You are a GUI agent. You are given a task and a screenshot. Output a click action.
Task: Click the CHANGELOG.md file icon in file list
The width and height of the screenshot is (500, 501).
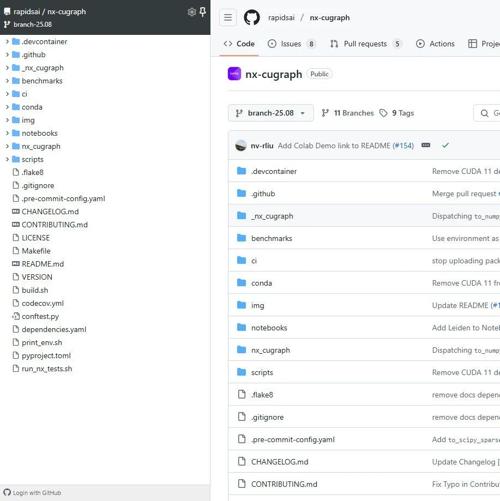[242, 461]
